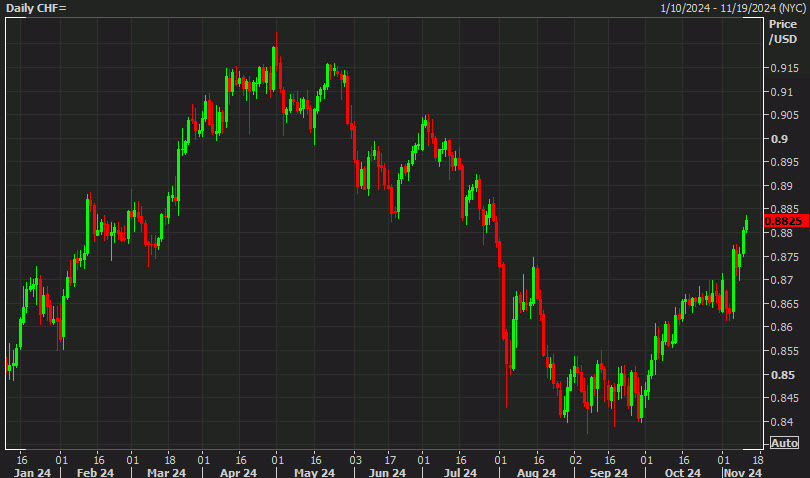Screen dimensions: 810x478
Task: Click the 'Daily CHF=' chart title
Action: click(36, 8)
